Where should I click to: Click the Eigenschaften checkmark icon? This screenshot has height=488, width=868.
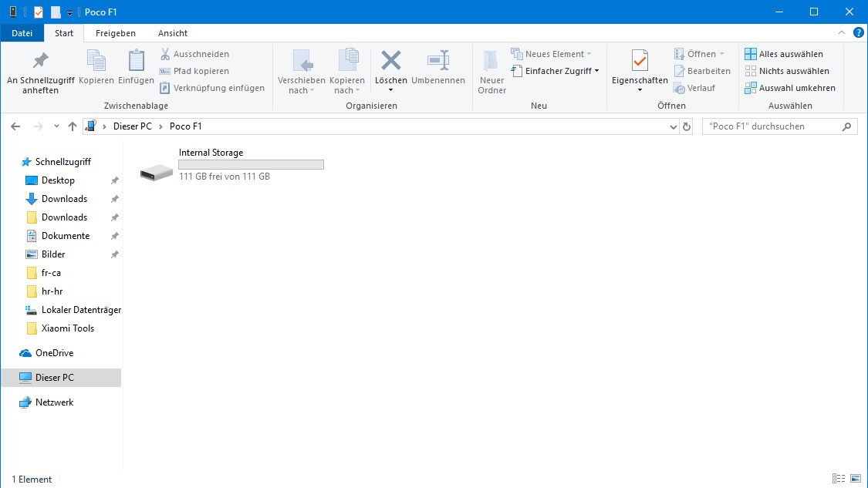click(x=640, y=60)
